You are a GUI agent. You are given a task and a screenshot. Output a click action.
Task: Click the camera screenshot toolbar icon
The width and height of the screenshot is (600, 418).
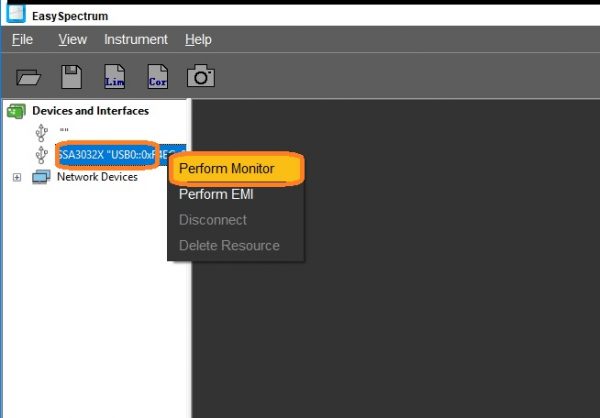pyautogui.click(x=201, y=76)
